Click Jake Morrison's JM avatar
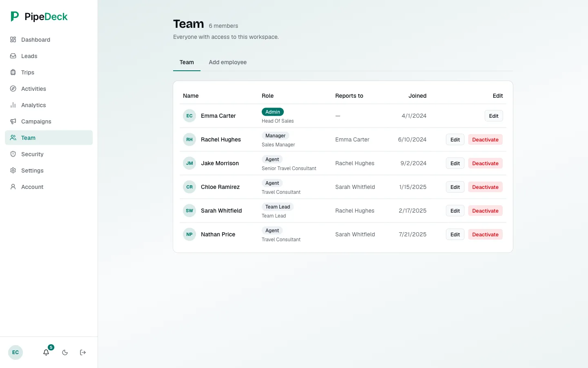This screenshot has width=588, height=368. click(x=189, y=163)
